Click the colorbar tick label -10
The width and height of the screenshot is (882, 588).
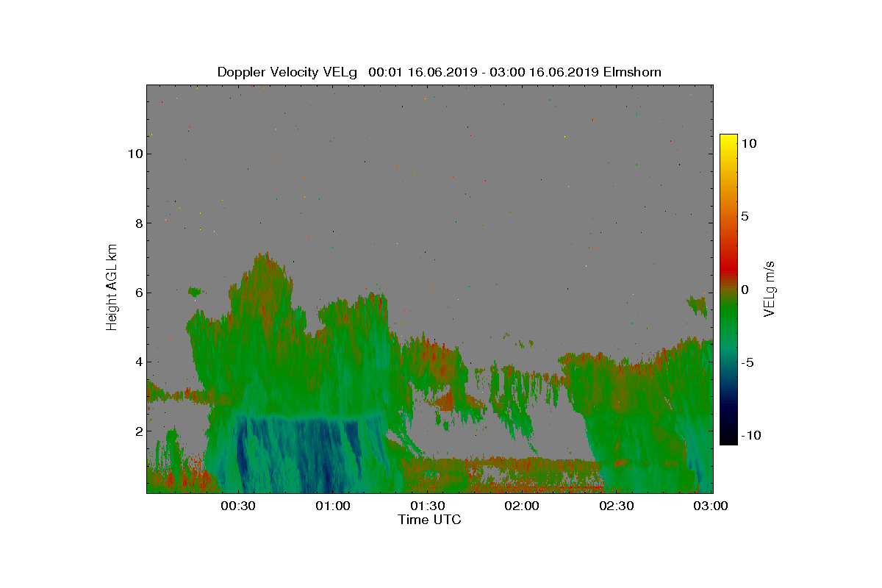[x=750, y=435]
